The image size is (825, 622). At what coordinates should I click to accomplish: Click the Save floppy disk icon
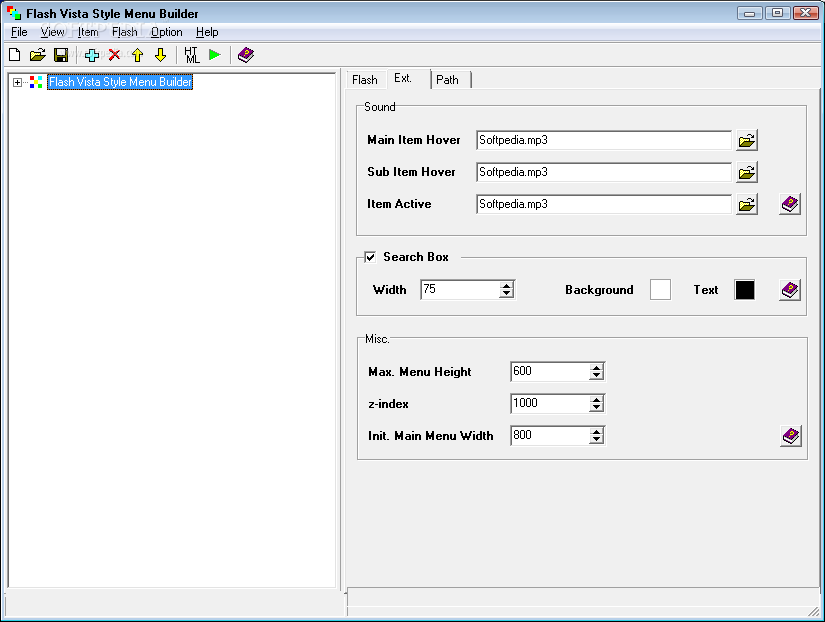[x=61, y=55]
